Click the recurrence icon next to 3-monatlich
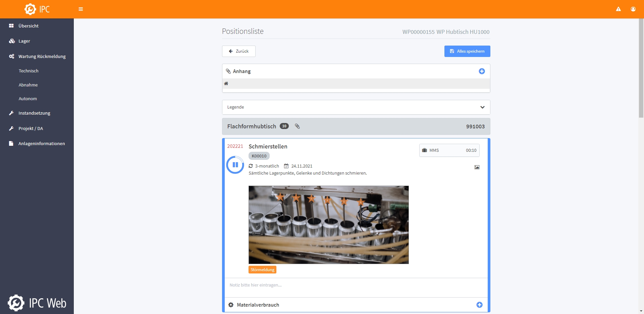The image size is (644, 314). 251,166
